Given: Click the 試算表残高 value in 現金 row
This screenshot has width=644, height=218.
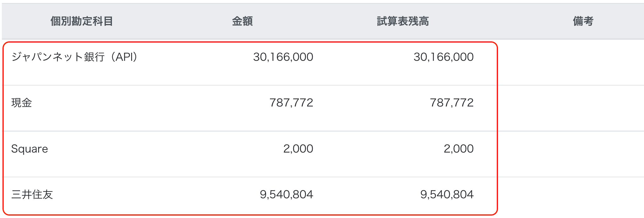Looking at the screenshot, I should (x=452, y=103).
